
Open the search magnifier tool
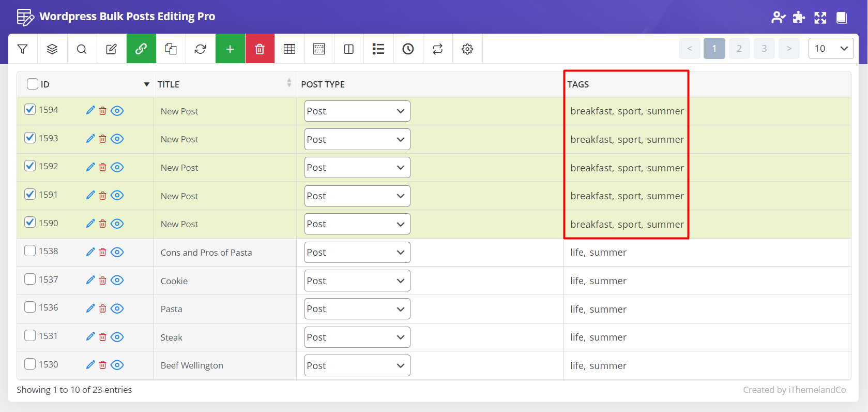(x=82, y=49)
